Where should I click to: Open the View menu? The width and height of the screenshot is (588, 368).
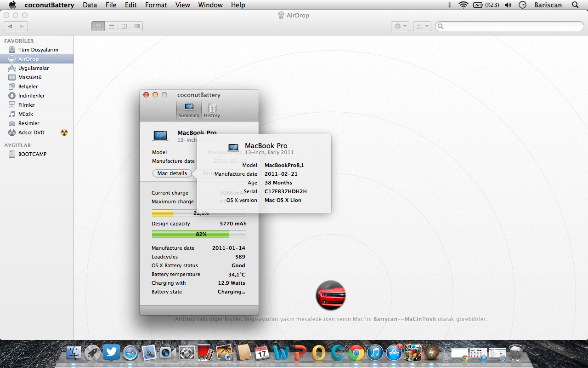pyautogui.click(x=182, y=5)
